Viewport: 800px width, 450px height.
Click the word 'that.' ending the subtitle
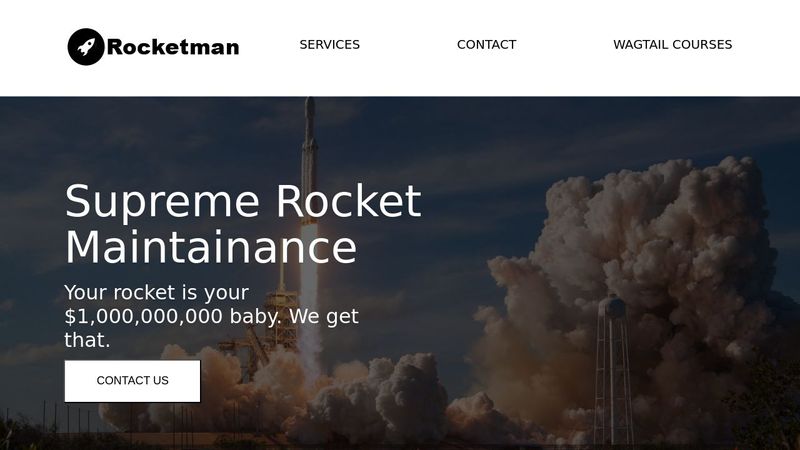pyautogui.click(x=87, y=340)
